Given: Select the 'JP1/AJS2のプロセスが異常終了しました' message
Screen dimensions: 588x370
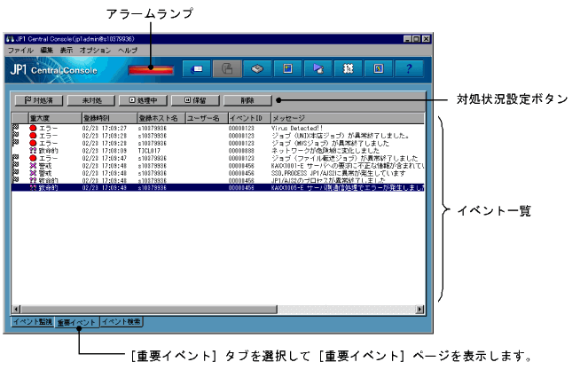Looking at the screenshot, I should [328, 180].
